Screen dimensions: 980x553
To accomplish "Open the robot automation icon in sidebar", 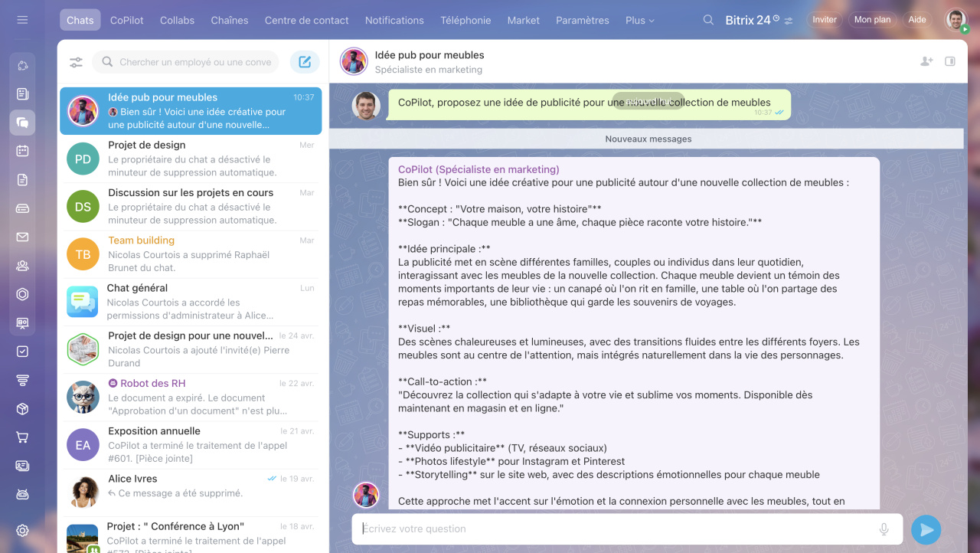I will point(22,495).
